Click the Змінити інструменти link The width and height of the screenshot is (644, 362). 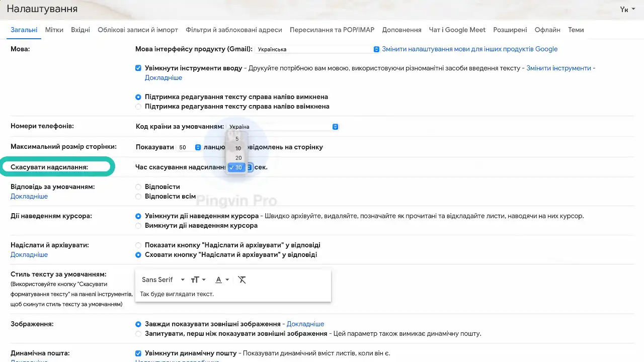[x=558, y=68]
